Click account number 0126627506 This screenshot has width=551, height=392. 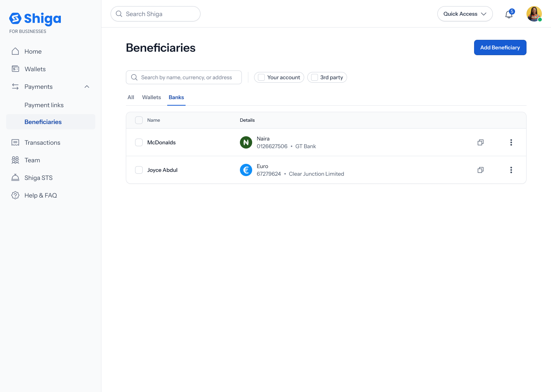272,146
